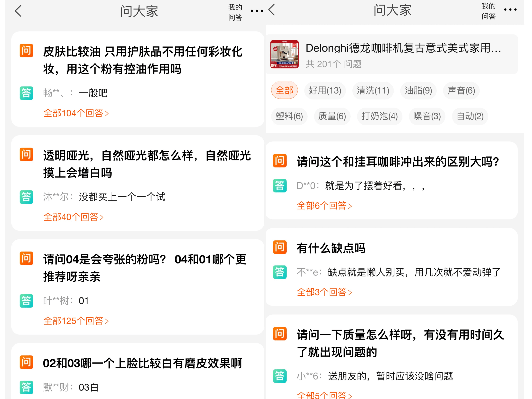Select the 好用(13) filter tag
This screenshot has width=532, height=399.
coord(325,90)
